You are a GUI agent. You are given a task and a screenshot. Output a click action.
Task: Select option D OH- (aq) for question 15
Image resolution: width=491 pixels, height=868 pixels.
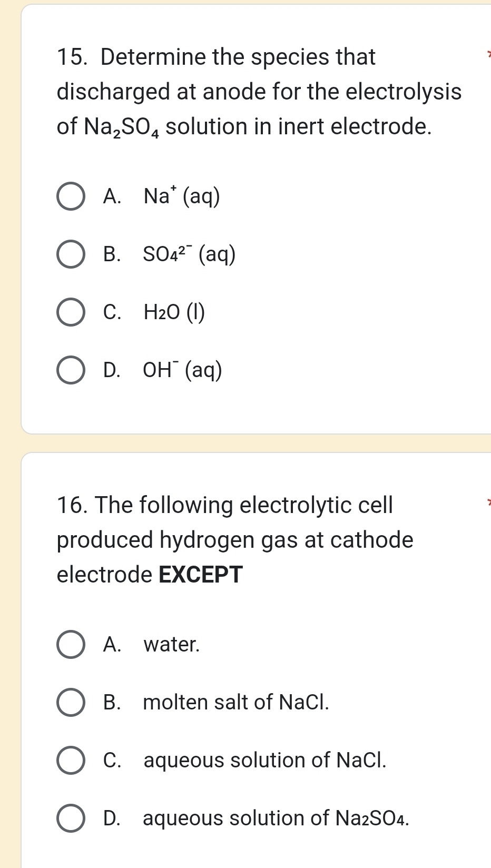click(71, 370)
